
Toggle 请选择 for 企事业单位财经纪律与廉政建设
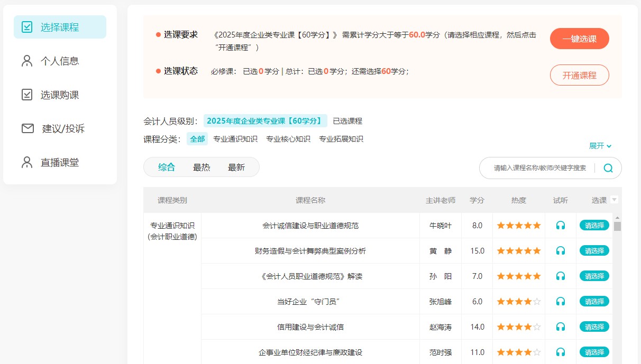(594, 352)
